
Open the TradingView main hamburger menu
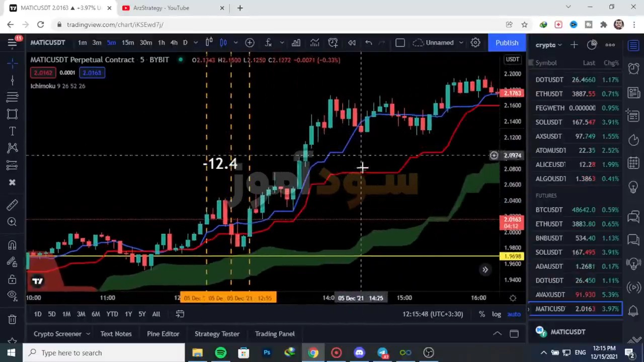(x=12, y=43)
